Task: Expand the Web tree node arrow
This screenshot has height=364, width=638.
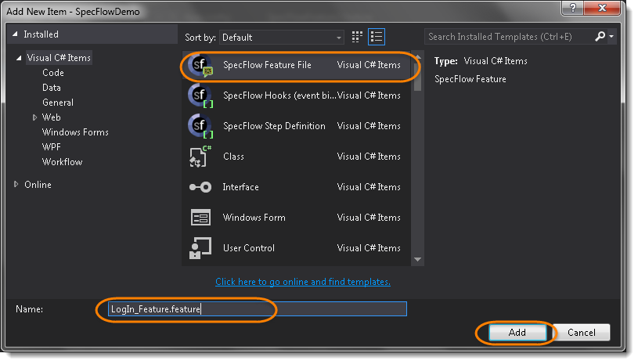Action: tap(34, 117)
